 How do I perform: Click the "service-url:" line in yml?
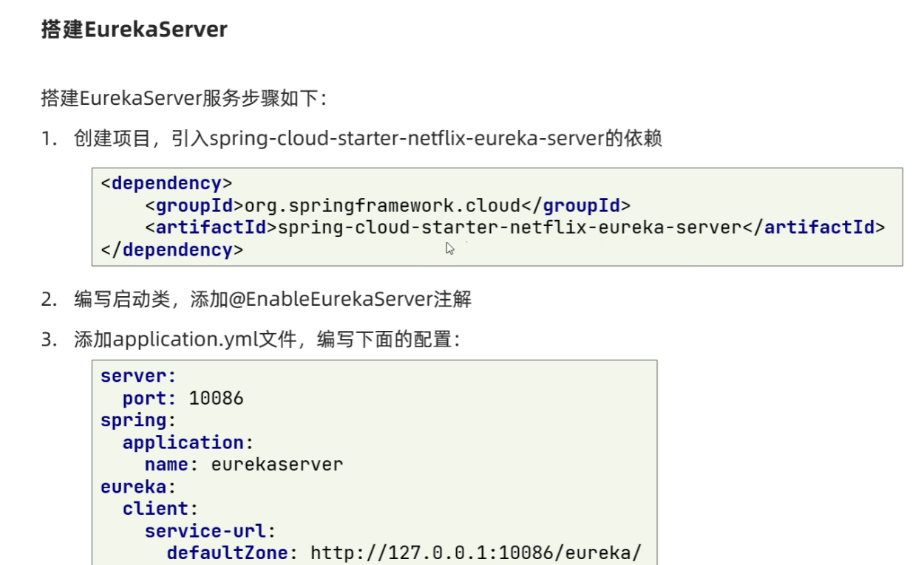tap(211, 531)
